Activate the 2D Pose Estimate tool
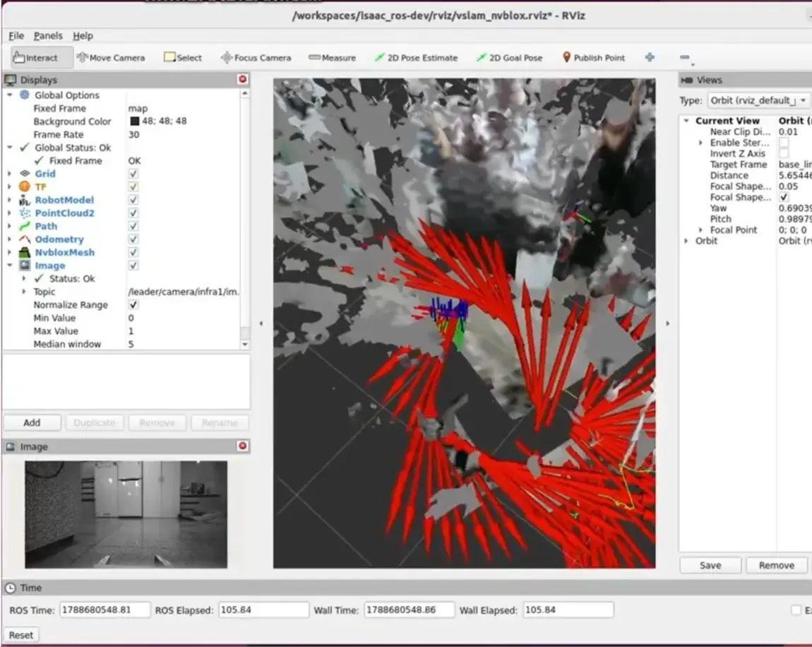Image resolution: width=812 pixels, height=647 pixels. pyautogui.click(x=417, y=57)
